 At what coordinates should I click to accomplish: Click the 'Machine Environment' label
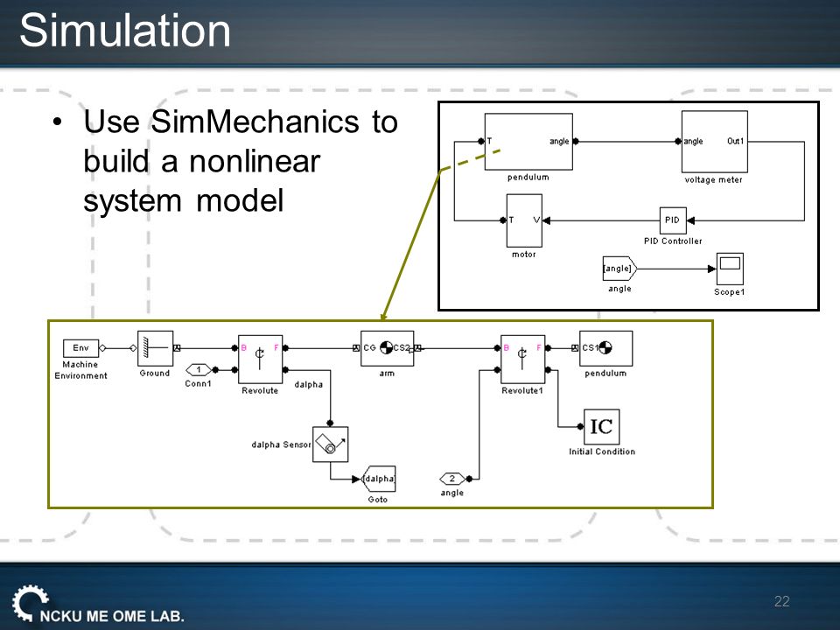coord(80,370)
